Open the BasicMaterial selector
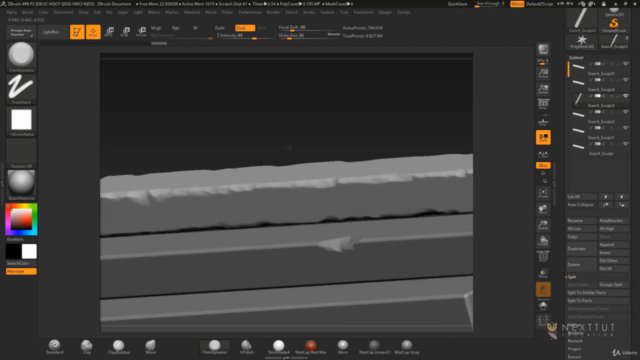 (21, 185)
